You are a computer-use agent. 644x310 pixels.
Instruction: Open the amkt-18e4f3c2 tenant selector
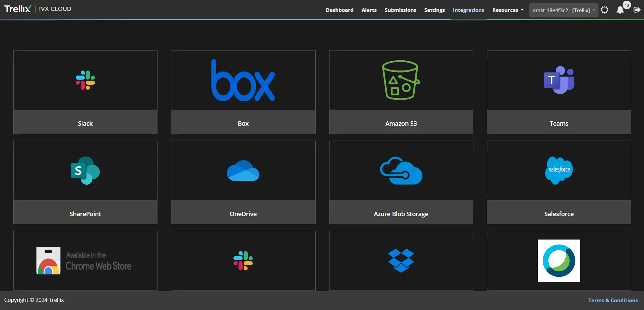[x=564, y=10]
